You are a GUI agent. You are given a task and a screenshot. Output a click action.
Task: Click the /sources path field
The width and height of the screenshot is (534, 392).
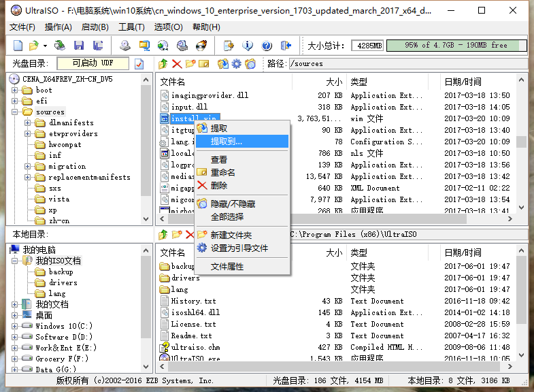point(409,64)
